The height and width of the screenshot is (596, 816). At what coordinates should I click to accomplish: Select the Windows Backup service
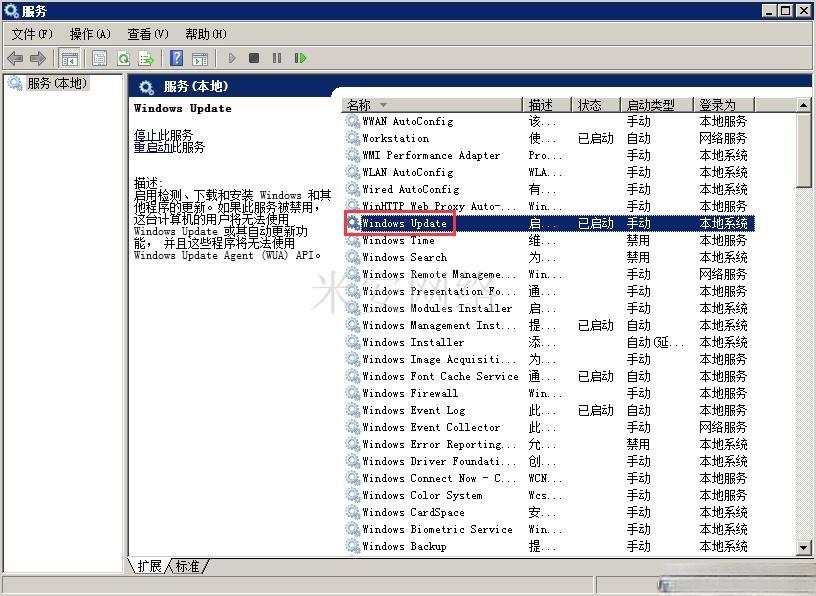404,547
